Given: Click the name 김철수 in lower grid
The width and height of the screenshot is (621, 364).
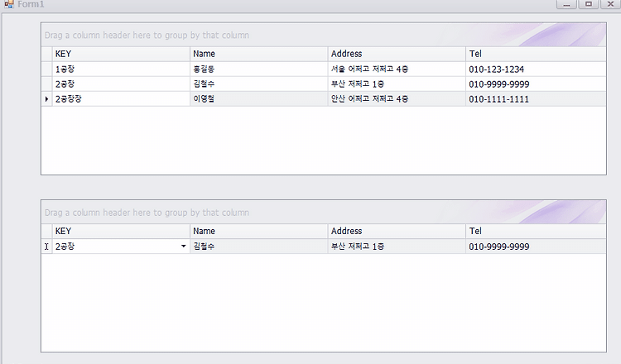Looking at the screenshot, I should click(258, 247).
